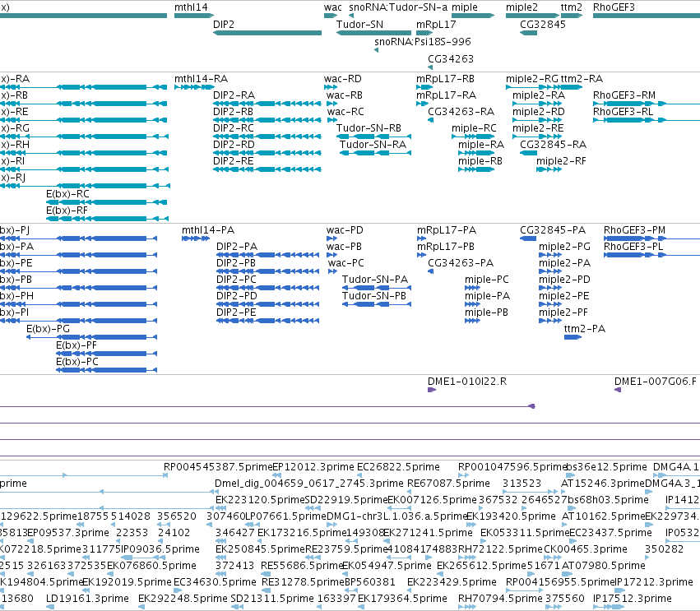
Task: Select the LD19161.3prime EST label
Action: click(x=87, y=599)
